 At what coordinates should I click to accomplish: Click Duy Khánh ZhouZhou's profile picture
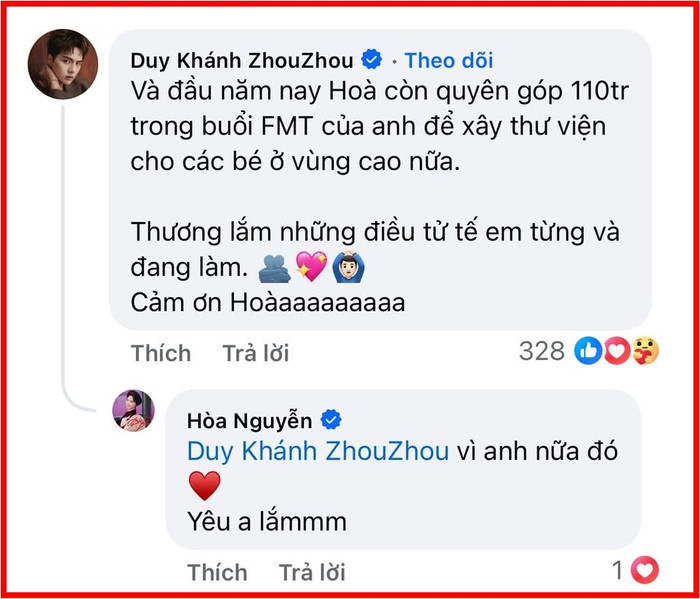click(x=63, y=64)
